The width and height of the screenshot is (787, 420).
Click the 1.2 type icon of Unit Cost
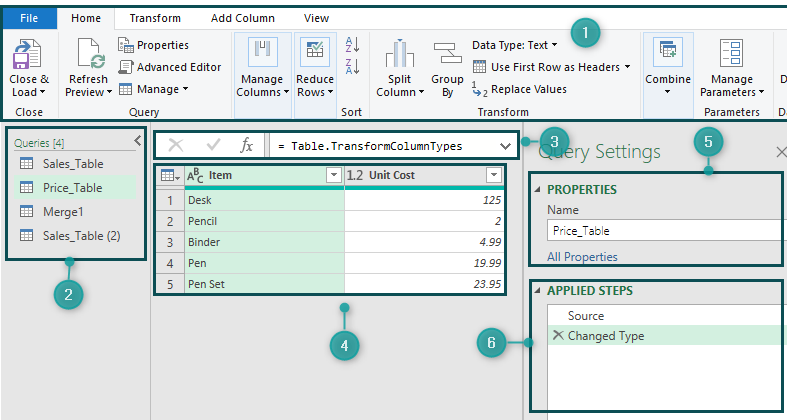(x=355, y=175)
